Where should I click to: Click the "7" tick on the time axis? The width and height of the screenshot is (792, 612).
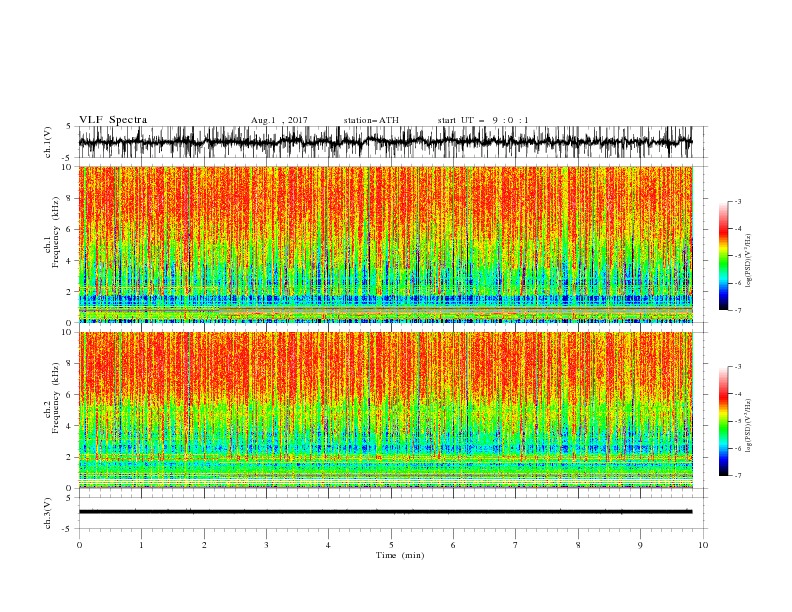[516, 545]
